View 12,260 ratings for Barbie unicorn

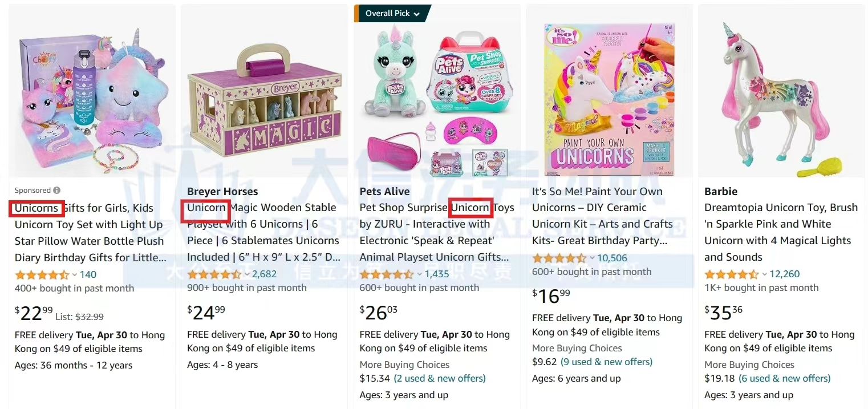pos(785,274)
